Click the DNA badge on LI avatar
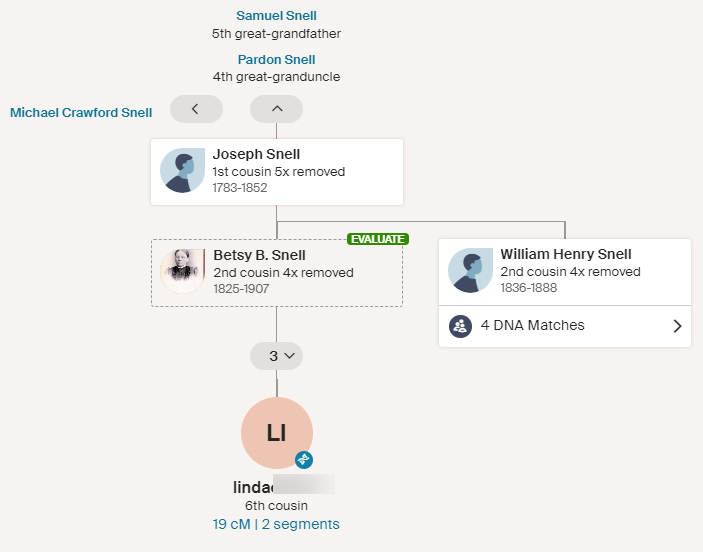The image size is (703, 552). 304,459
